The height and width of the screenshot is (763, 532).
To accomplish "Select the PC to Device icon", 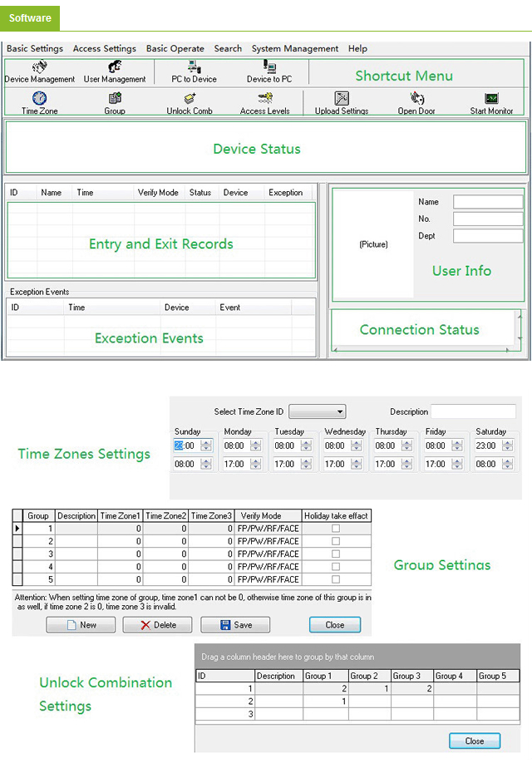I will pos(194,67).
